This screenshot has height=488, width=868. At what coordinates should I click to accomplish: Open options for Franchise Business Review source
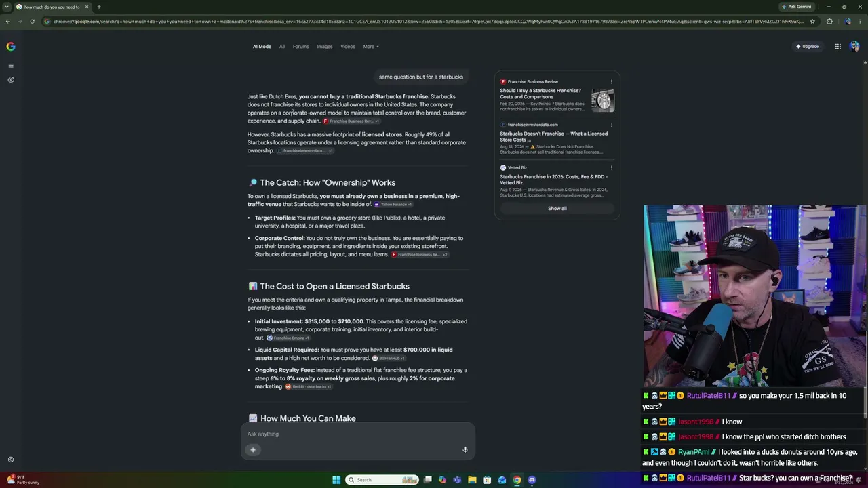[x=611, y=82]
